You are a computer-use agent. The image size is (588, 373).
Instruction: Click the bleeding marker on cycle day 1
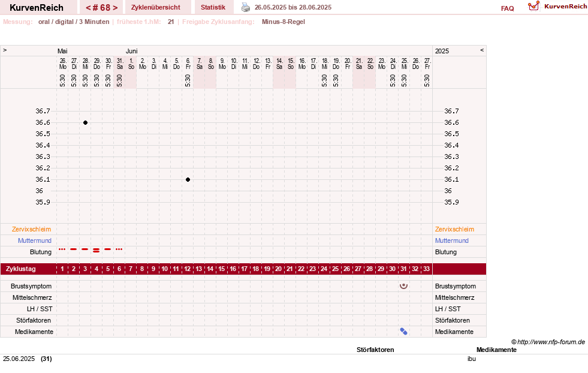coord(62,249)
